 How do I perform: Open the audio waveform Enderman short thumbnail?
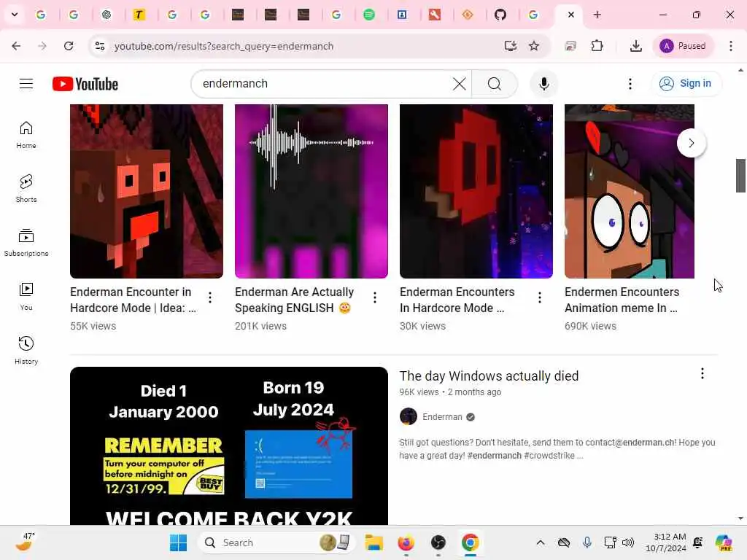pyautogui.click(x=311, y=191)
